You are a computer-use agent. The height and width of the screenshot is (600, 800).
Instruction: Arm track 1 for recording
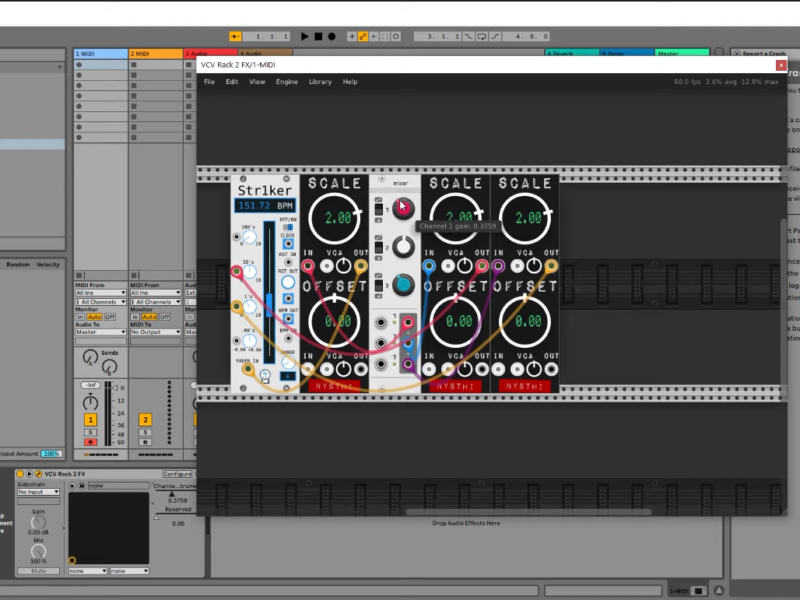pos(90,441)
